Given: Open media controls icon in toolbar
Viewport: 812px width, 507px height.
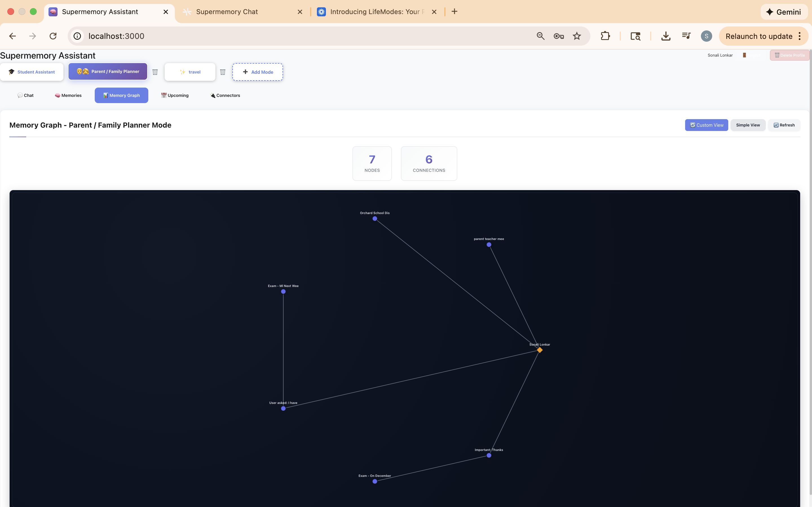Looking at the screenshot, I should pos(686,36).
